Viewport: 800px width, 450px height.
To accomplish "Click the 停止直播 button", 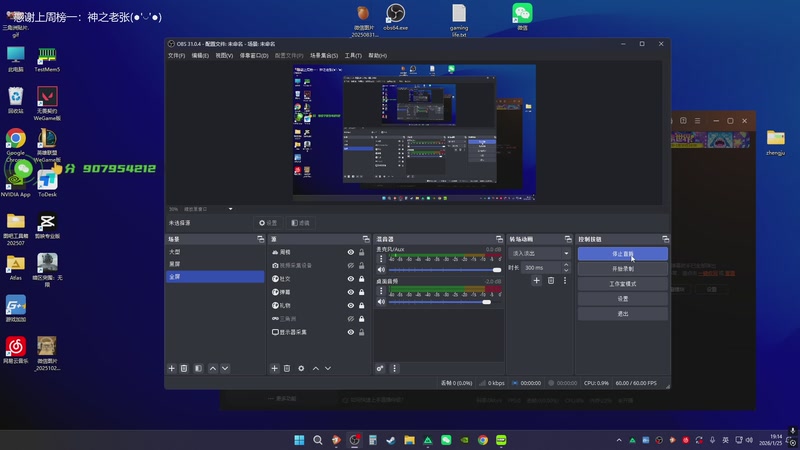I will 622,254.
